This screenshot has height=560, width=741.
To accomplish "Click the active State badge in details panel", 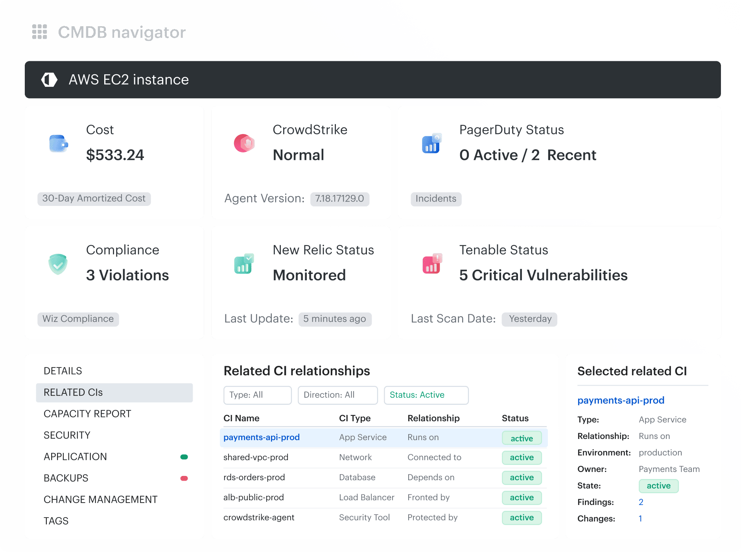I will click(659, 486).
